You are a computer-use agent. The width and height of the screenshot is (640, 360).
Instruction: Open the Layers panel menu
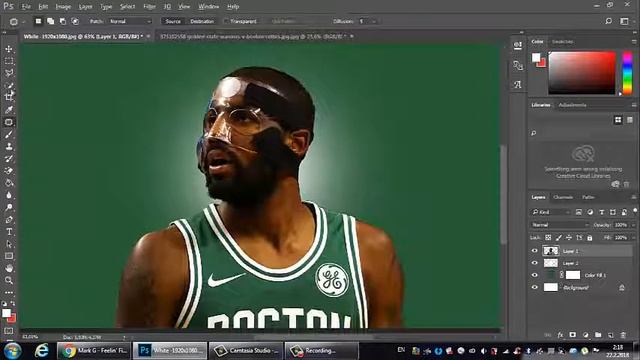[634, 197]
